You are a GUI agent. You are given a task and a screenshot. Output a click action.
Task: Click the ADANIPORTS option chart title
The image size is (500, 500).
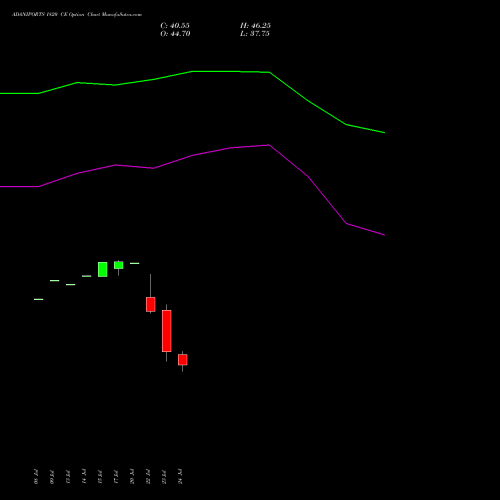(77, 15)
